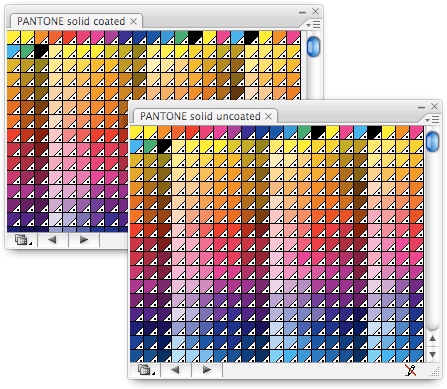Open the panel menu of the PANTONE solid uncoated panel
The width and height of the screenshot is (447, 389).
coord(433,119)
